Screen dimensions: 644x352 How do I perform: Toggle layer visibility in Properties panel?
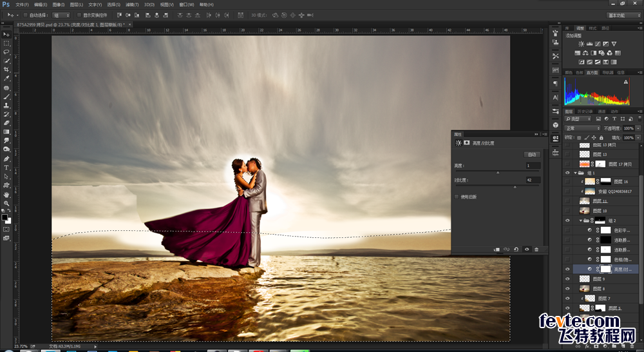point(527,249)
